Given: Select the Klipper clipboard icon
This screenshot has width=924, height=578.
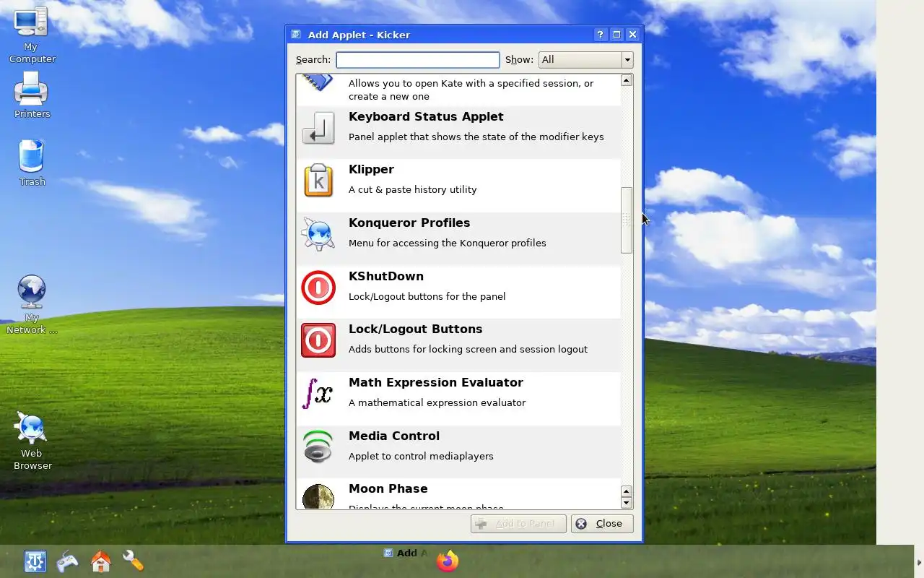Looking at the screenshot, I should tap(318, 181).
